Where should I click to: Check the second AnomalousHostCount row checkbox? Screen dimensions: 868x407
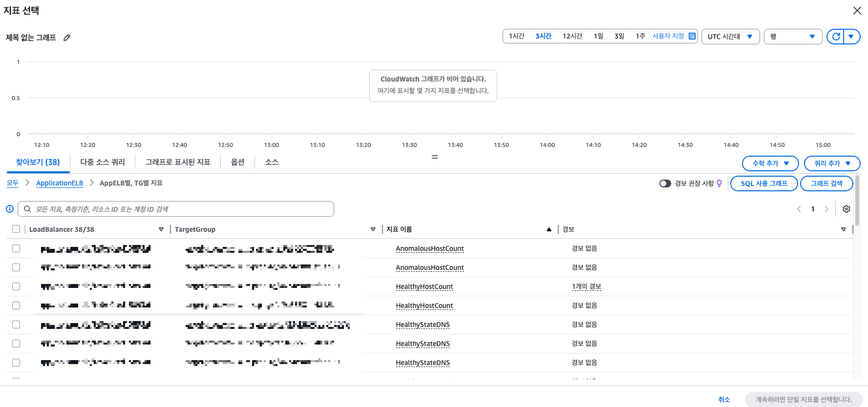pos(16,267)
